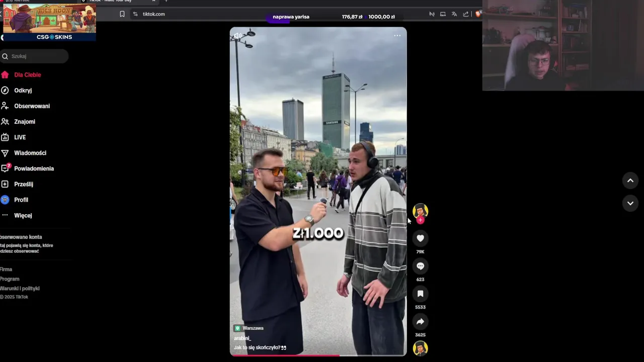This screenshot has height=362, width=644.
Task: Click the naprawa yarisa donation goal label
Action: point(291,17)
